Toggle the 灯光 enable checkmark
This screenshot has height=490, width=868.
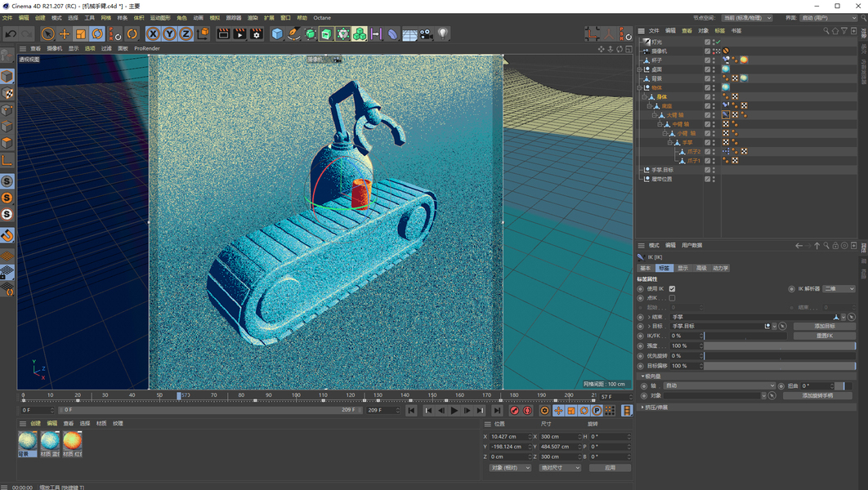pos(718,42)
